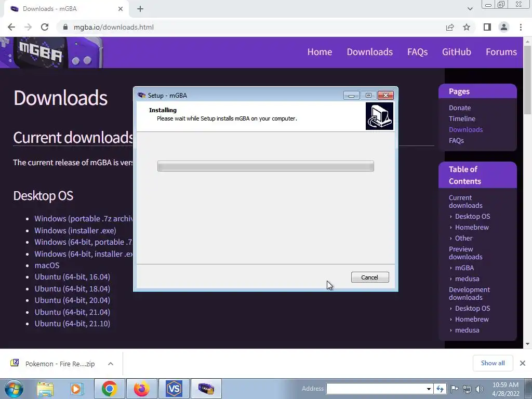The height and width of the screenshot is (399, 532).
Task: Click the taskbar Address input field
Action: pyautogui.click(x=376, y=389)
